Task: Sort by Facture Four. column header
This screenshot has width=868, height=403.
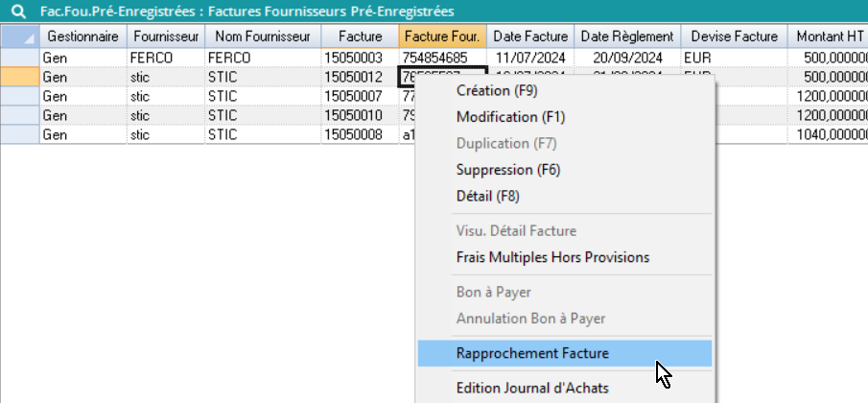Action: tap(442, 36)
